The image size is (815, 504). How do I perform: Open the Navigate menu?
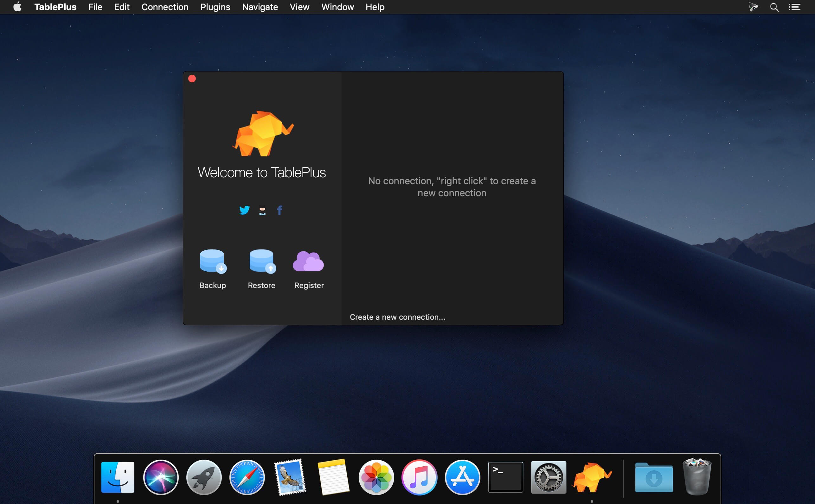260,7
